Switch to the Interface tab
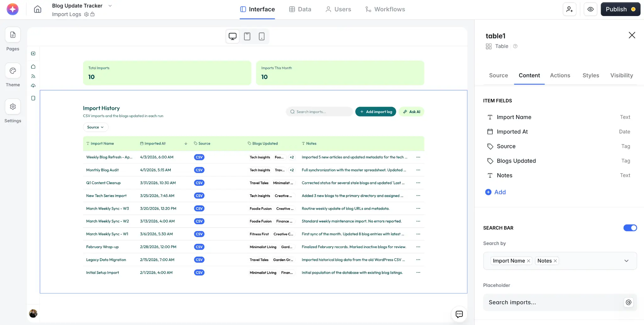Viewport: 644px width, 325px height. pos(257,9)
